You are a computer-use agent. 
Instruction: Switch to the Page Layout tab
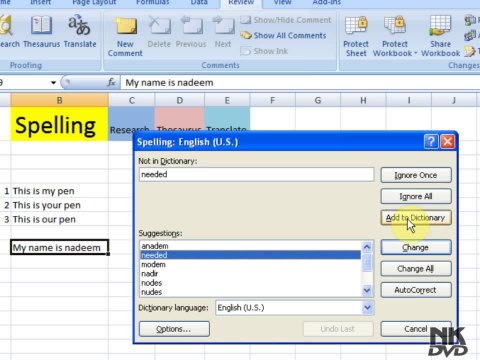(94, 3)
